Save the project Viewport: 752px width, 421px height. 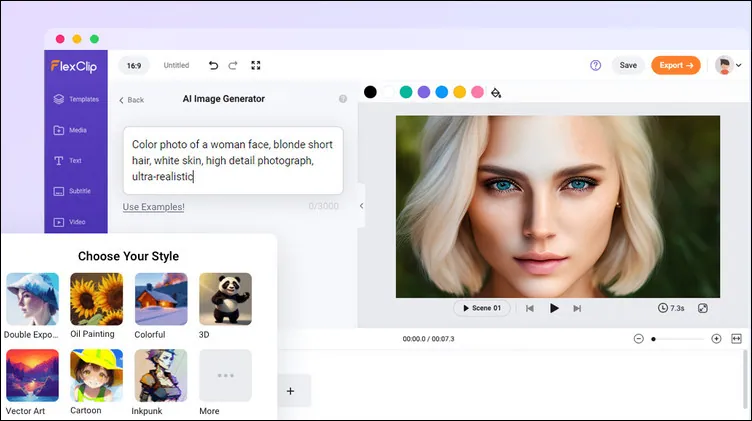628,65
